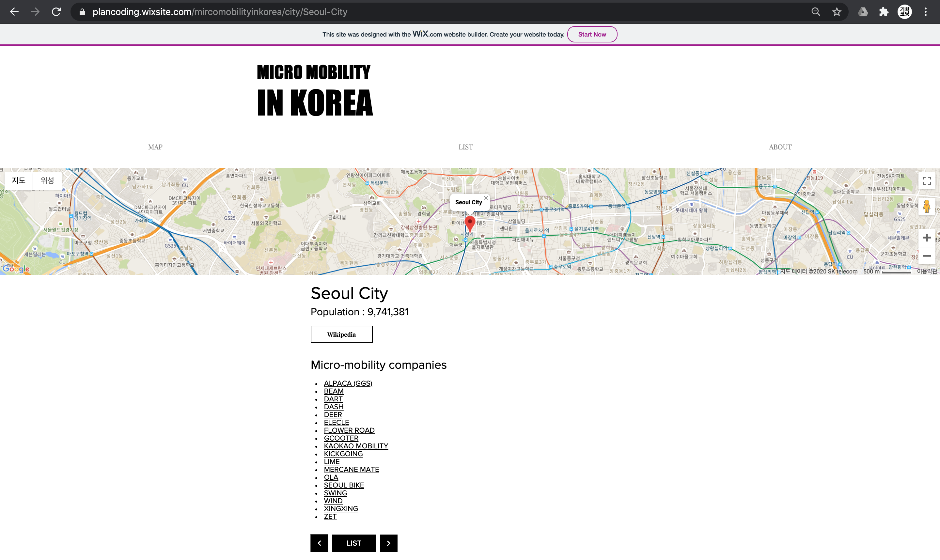This screenshot has width=940, height=560.
Task: Enter fullscreen map view
Action: coord(926,181)
